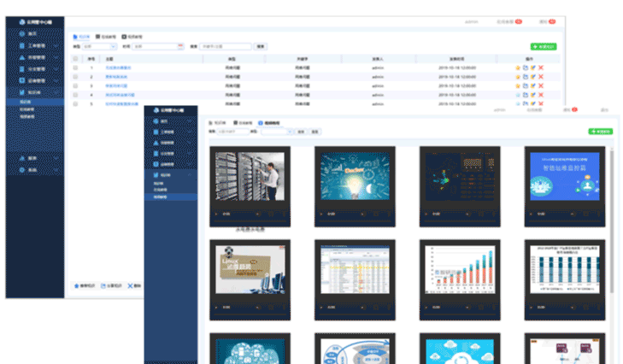This screenshot has width=623, height=364.
Task: Expand device management chevron in back sidebar
Action: coord(56,80)
